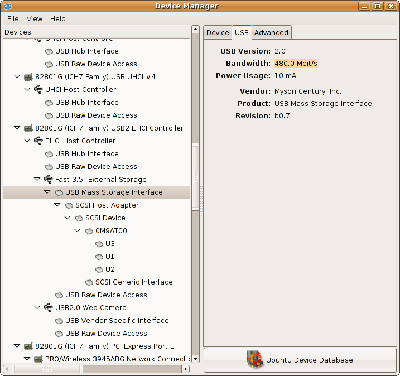This screenshot has height=376, width=400.
Task: Click the icon beside SCSI Generic Interface
Action: tap(89, 282)
